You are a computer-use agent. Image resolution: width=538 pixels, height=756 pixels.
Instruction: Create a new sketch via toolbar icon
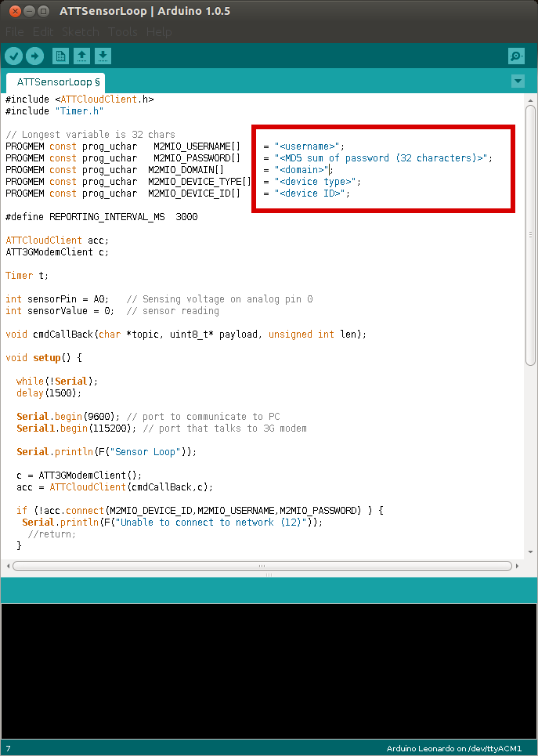pos(60,56)
